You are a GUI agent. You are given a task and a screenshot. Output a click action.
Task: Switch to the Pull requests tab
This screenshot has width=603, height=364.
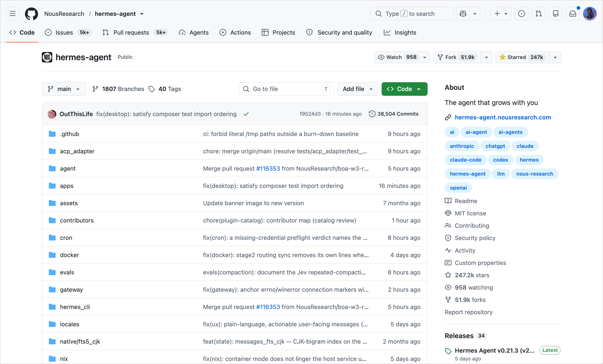click(136, 32)
